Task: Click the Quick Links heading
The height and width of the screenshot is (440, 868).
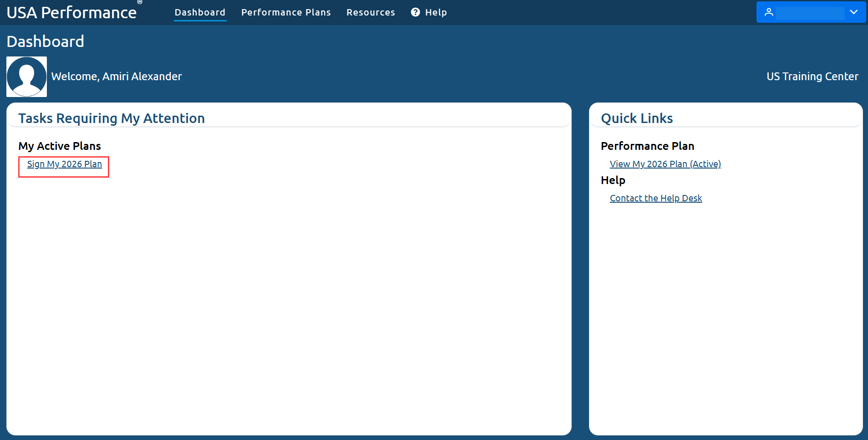Action: 637,118
